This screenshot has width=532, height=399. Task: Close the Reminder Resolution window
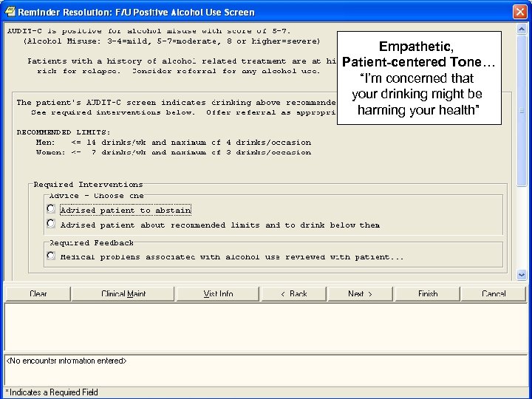[x=519, y=12]
